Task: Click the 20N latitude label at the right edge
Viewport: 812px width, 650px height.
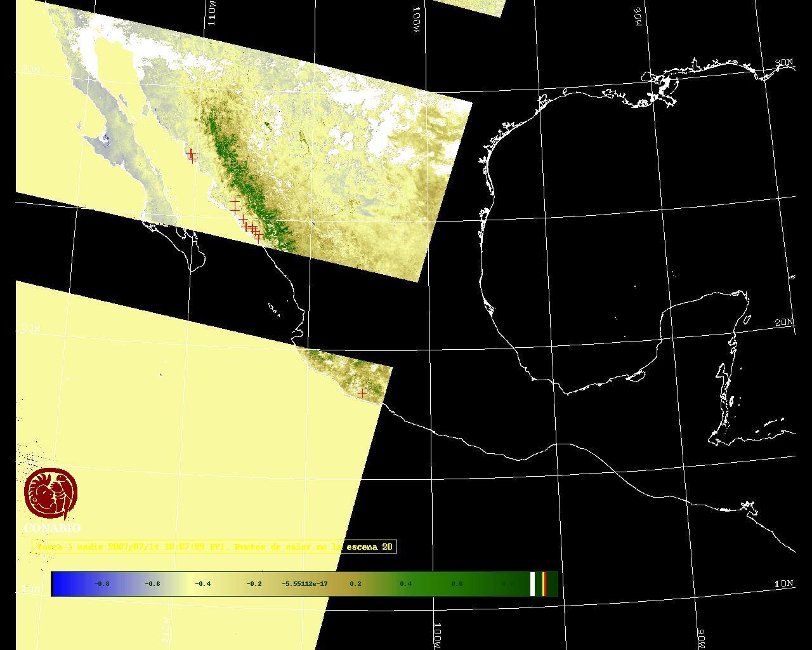Action: point(784,322)
